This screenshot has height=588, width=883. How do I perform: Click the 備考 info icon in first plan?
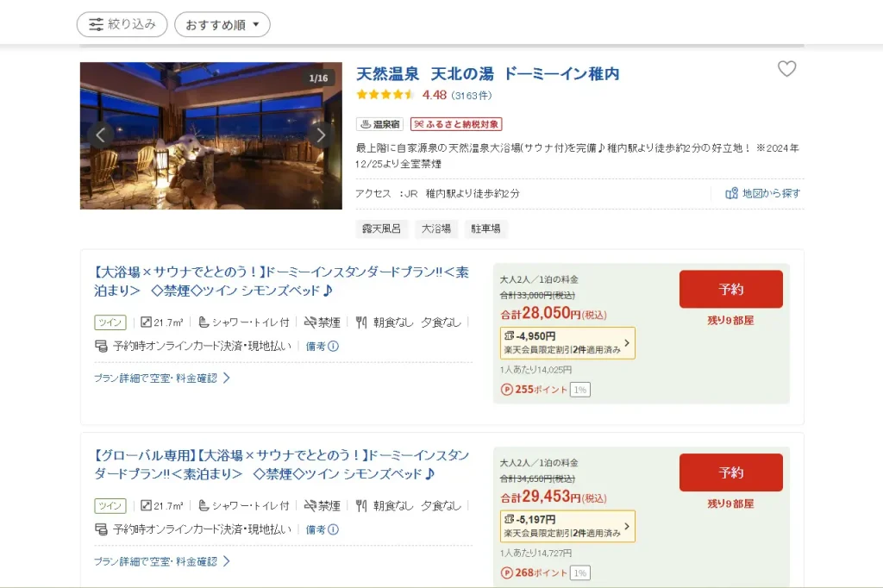click(334, 346)
